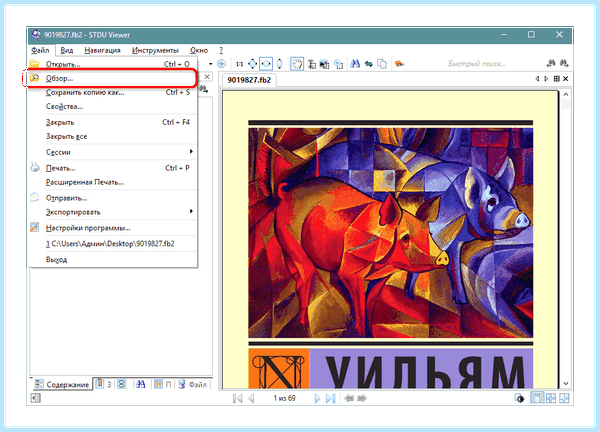600x432 pixels.
Task: Close the side navigation panel
Action: [x=207, y=77]
